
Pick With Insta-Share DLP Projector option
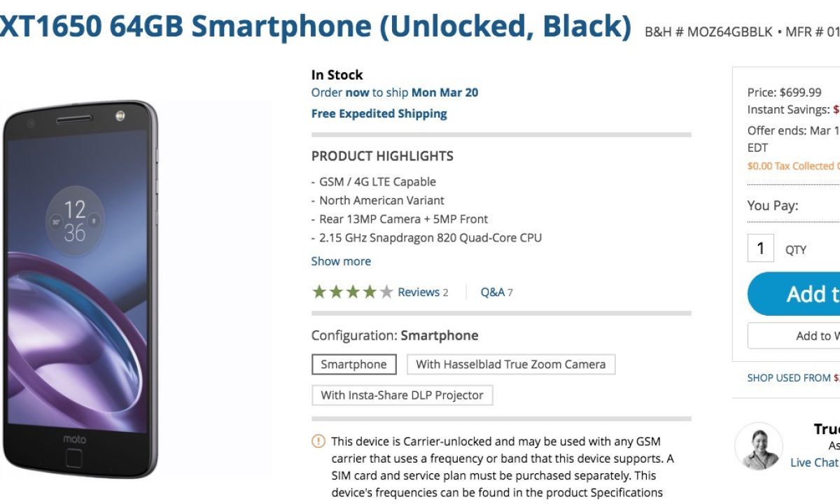point(402,395)
